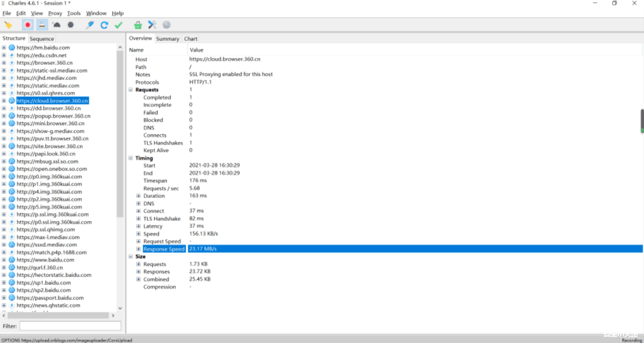Enable throttling with the turtle icon
644x343 pixels.
[57, 25]
